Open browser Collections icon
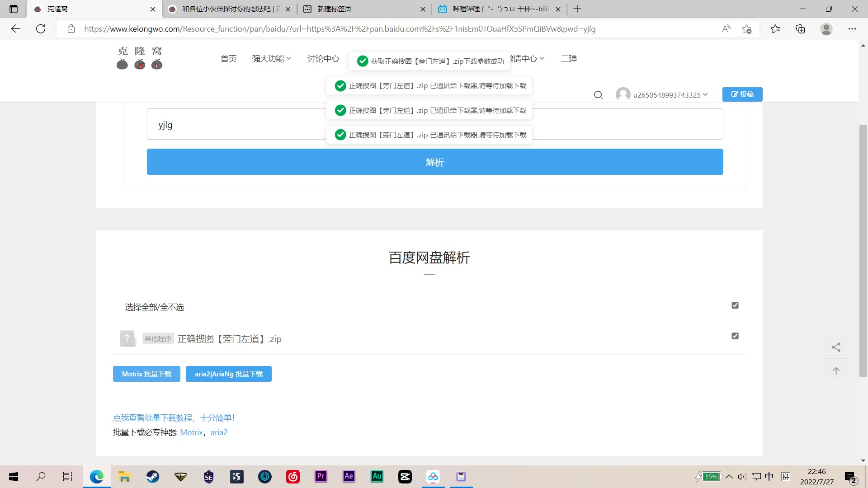868x488 pixels. tap(800, 29)
